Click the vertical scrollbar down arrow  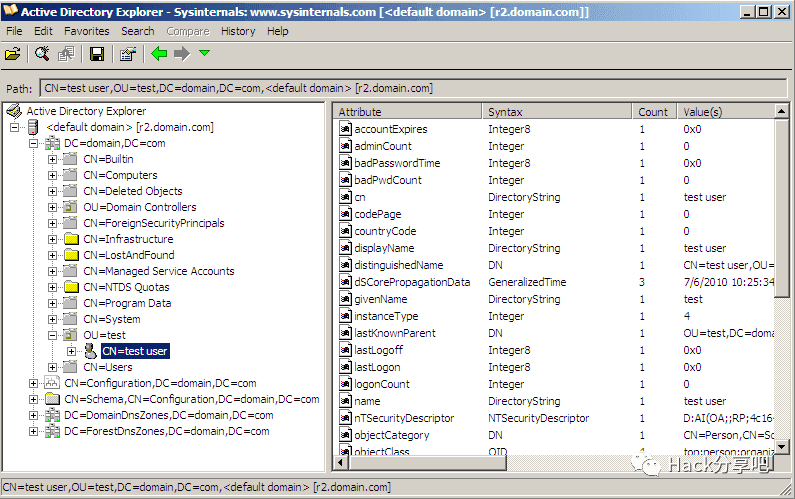point(782,447)
